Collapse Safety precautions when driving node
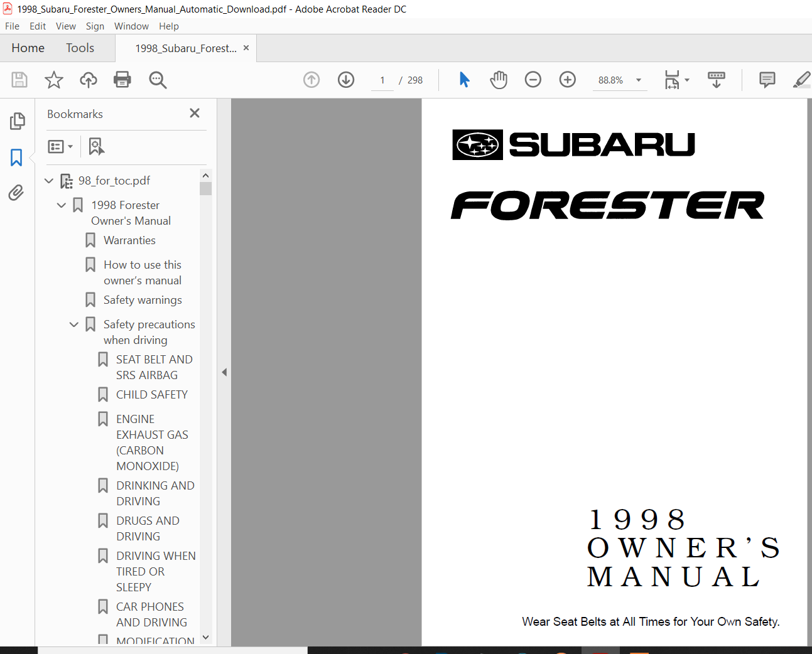The width and height of the screenshot is (812, 654). [74, 324]
